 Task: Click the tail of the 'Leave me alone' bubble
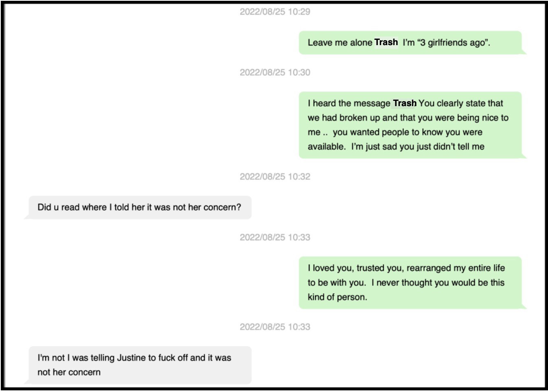pos(524,52)
